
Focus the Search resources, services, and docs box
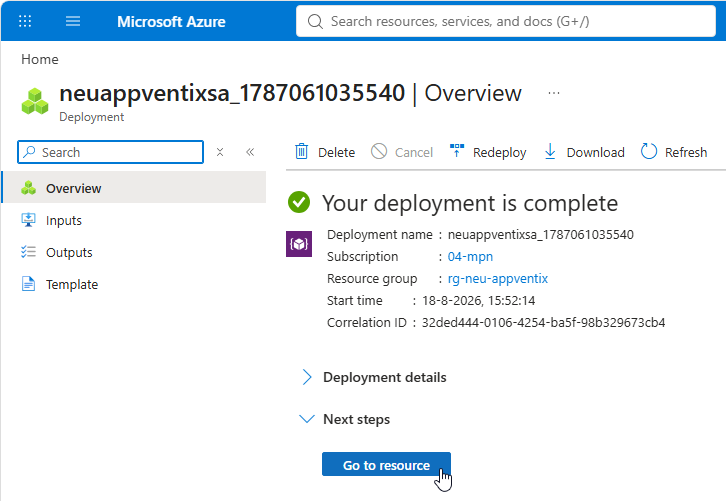tap(506, 21)
